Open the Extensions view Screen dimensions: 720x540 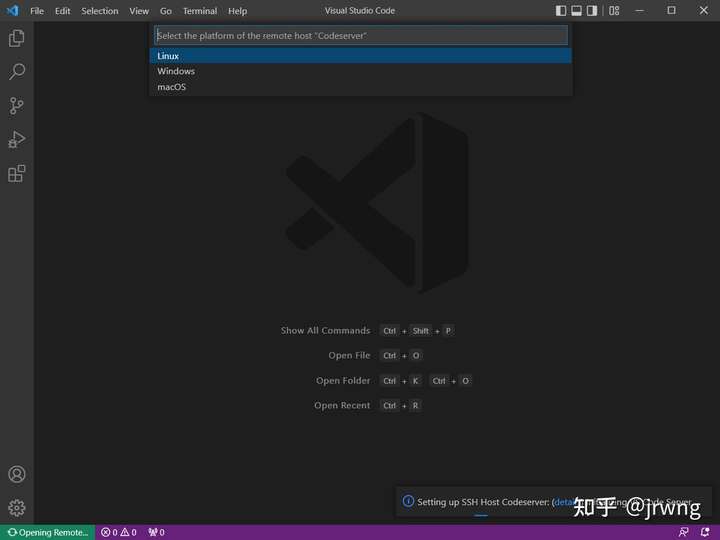[x=17, y=174]
